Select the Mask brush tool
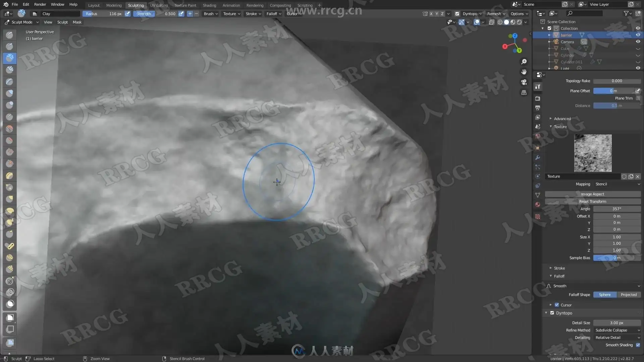The height and width of the screenshot is (362, 644). point(10,304)
